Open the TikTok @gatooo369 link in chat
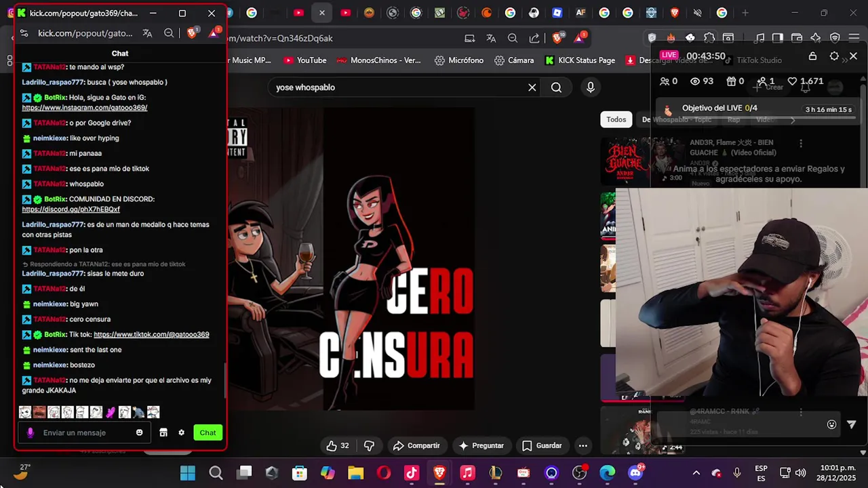This screenshot has height=488, width=868. 151,334
